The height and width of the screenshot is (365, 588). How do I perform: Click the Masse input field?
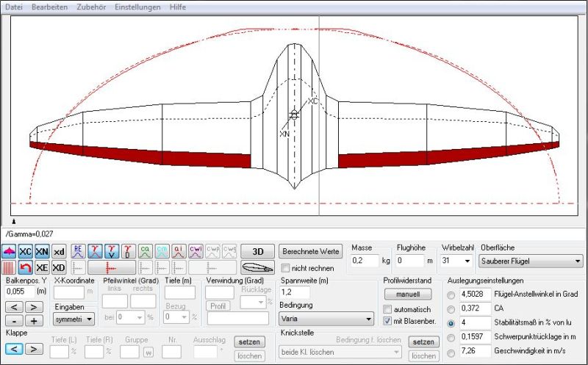(x=365, y=261)
